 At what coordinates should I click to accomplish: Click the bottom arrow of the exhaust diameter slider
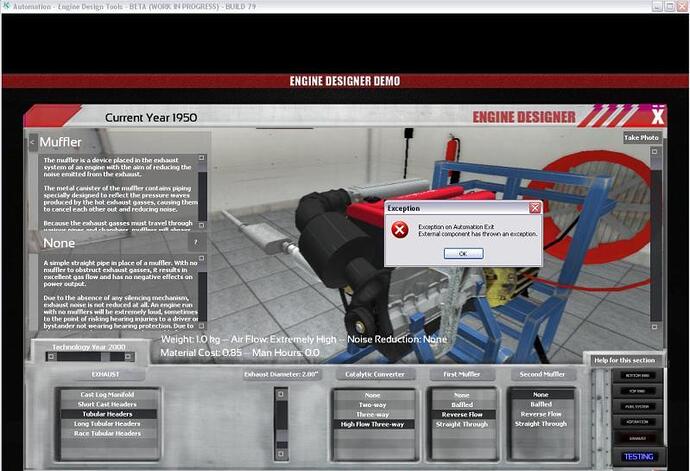tap(280, 455)
